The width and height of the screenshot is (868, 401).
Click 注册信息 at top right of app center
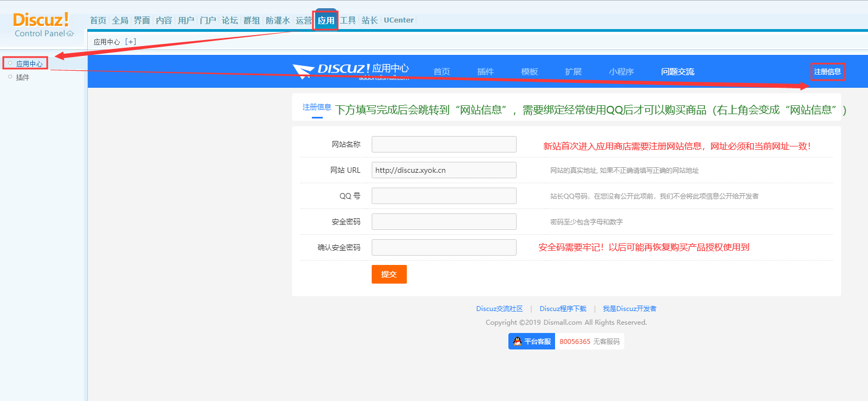(827, 72)
